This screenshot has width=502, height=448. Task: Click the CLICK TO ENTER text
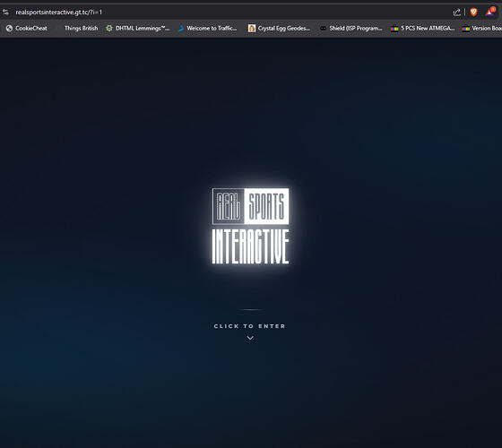(x=250, y=326)
